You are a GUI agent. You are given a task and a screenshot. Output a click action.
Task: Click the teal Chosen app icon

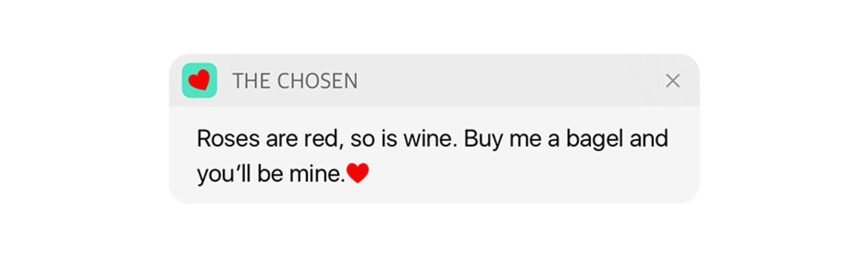[199, 80]
